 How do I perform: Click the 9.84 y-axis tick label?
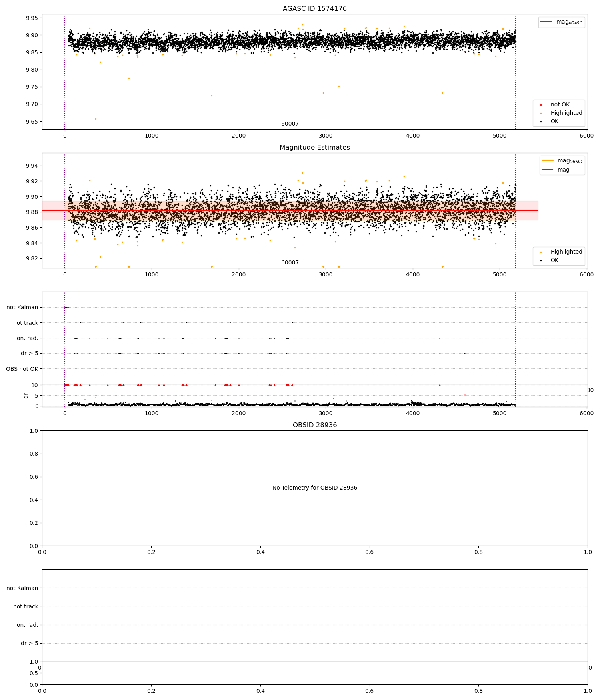click(32, 243)
